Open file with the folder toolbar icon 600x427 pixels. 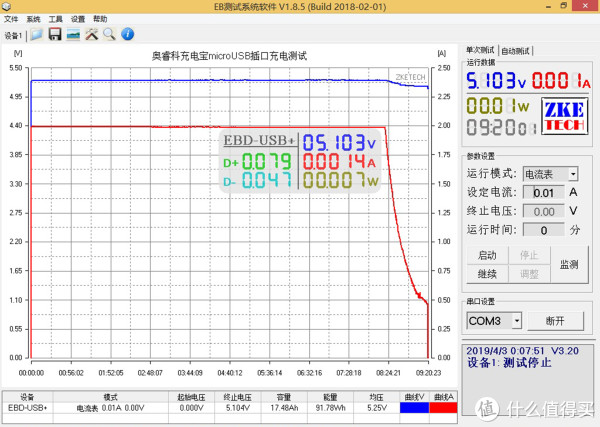point(36,34)
